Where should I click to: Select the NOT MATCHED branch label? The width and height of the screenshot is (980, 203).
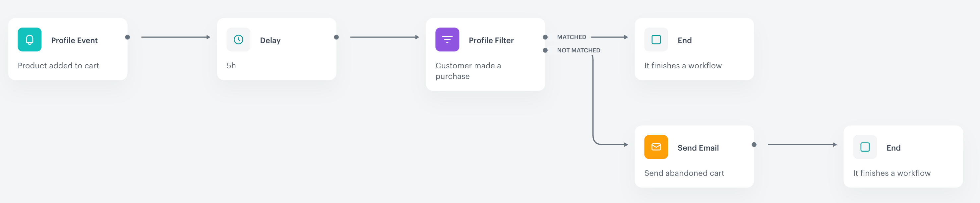pos(578,50)
